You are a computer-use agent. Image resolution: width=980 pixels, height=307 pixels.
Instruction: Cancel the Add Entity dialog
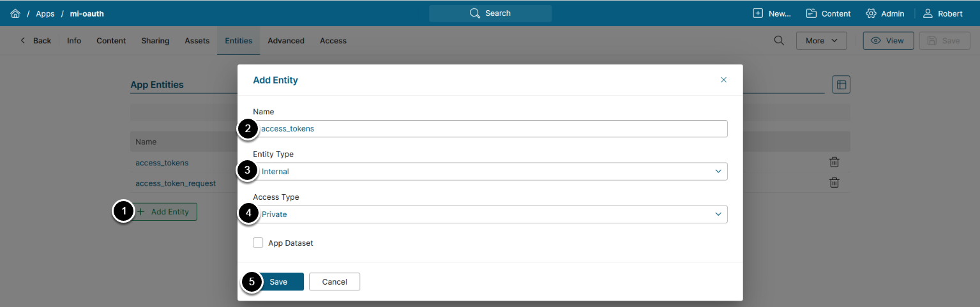click(334, 282)
